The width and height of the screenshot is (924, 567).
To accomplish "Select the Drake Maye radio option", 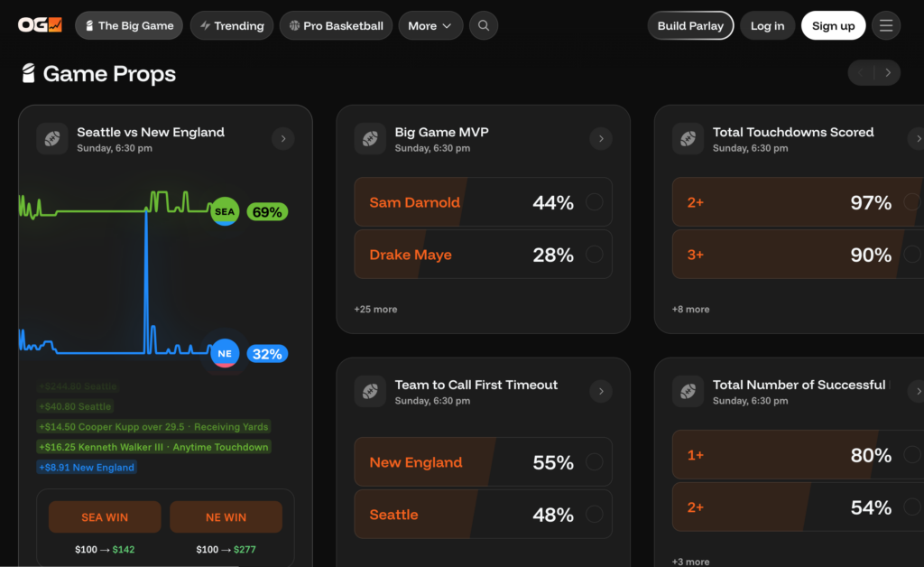I will [x=594, y=255].
